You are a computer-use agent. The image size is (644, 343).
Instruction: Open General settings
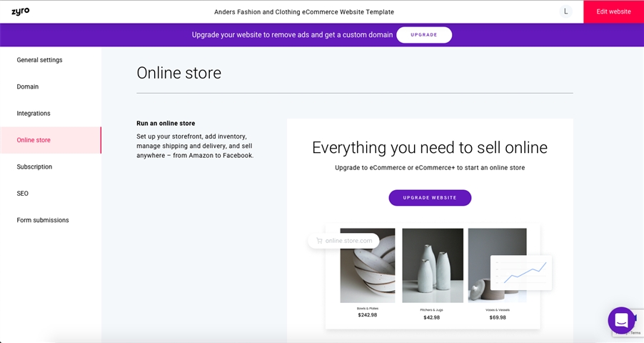pos(40,60)
